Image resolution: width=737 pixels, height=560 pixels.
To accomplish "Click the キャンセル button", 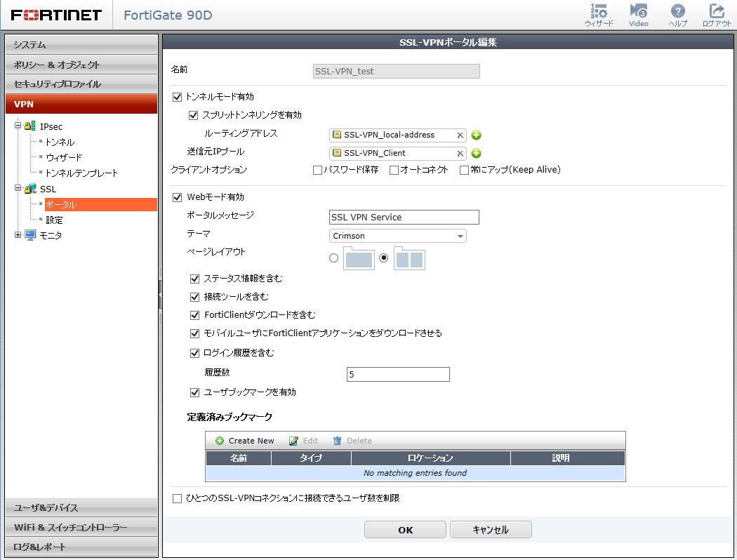I will click(491, 530).
